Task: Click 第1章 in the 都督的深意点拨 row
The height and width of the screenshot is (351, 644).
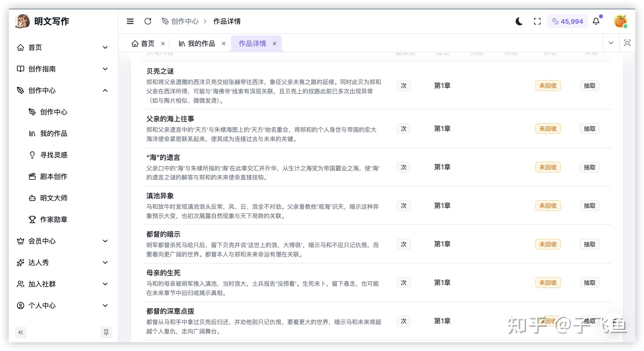Action: [442, 321]
